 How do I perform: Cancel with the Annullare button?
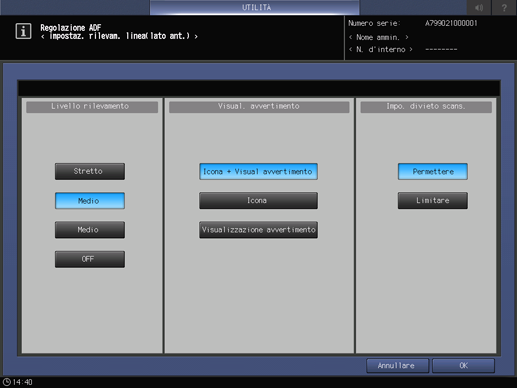[x=397, y=366]
